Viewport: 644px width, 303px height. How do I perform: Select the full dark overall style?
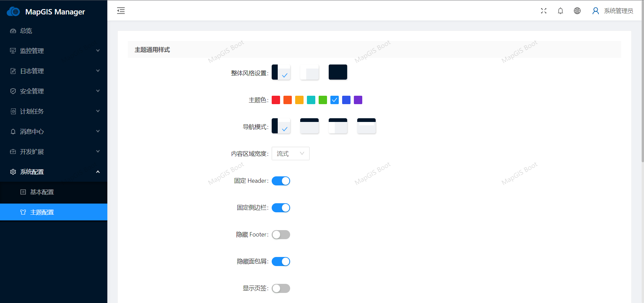338,72
